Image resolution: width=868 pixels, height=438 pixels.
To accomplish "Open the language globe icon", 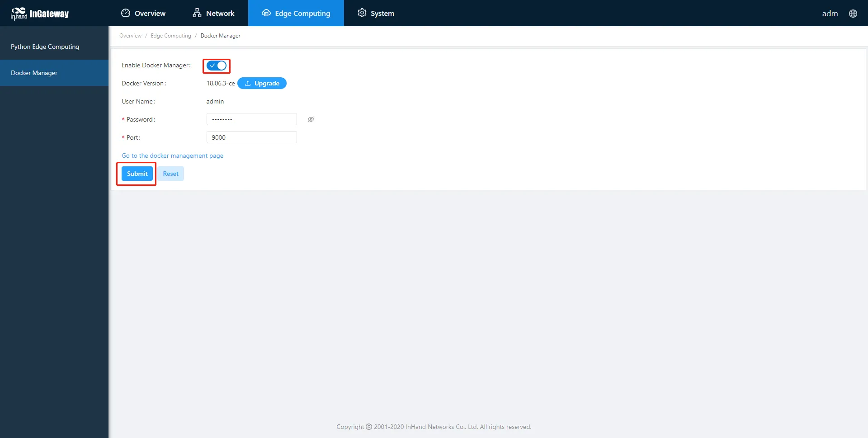I will 853,14.
